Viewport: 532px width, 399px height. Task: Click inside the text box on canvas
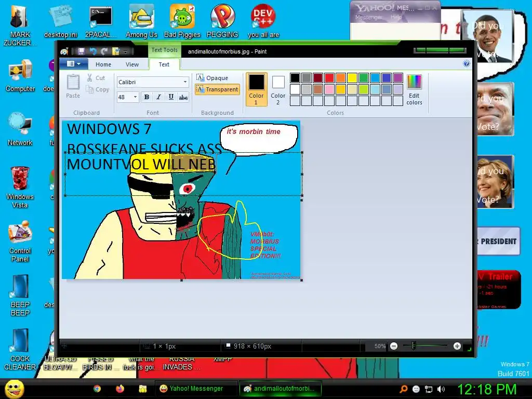[x=183, y=174]
